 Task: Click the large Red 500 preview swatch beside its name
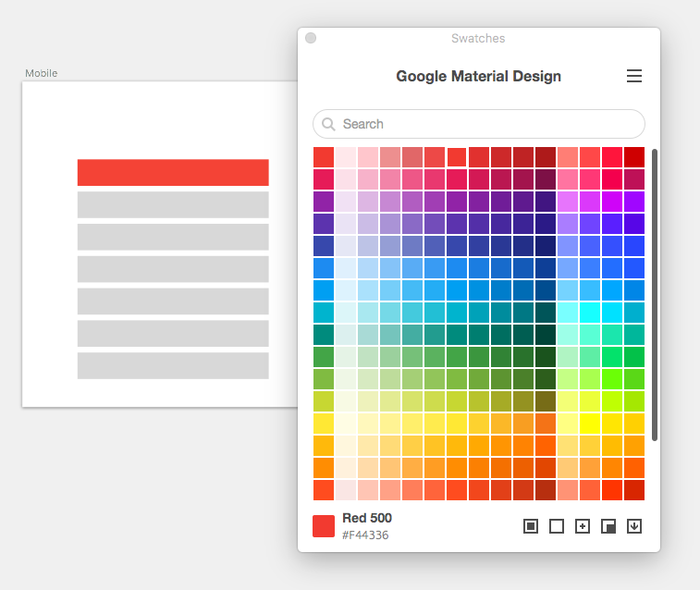(324, 526)
